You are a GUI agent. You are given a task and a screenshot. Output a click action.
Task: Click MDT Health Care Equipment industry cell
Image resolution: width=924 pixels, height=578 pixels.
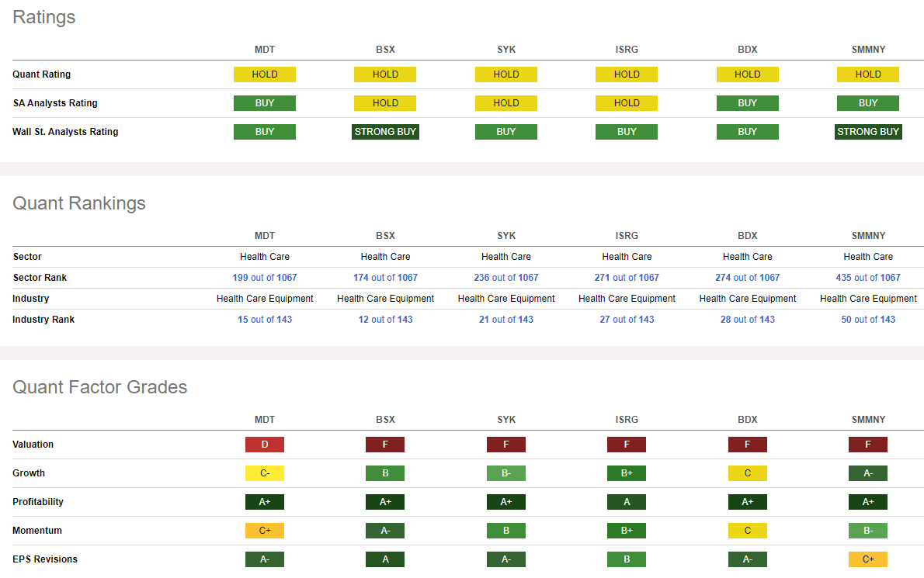[x=265, y=299]
